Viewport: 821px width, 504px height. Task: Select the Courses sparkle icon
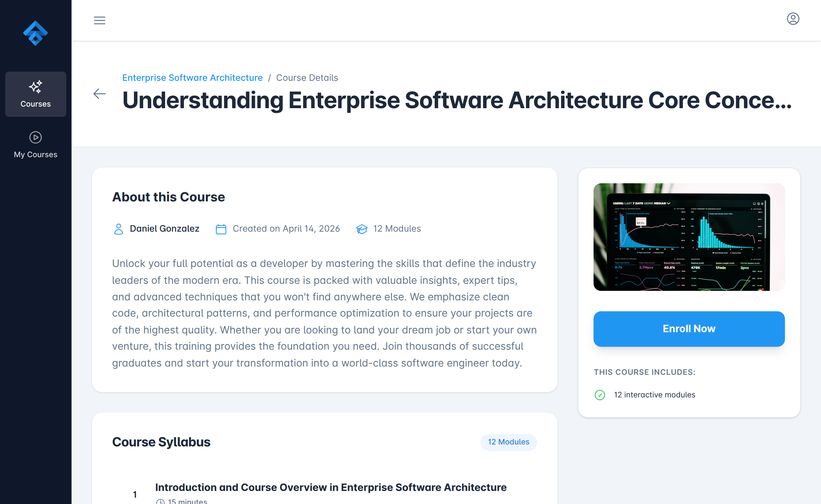click(x=35, y=87)
